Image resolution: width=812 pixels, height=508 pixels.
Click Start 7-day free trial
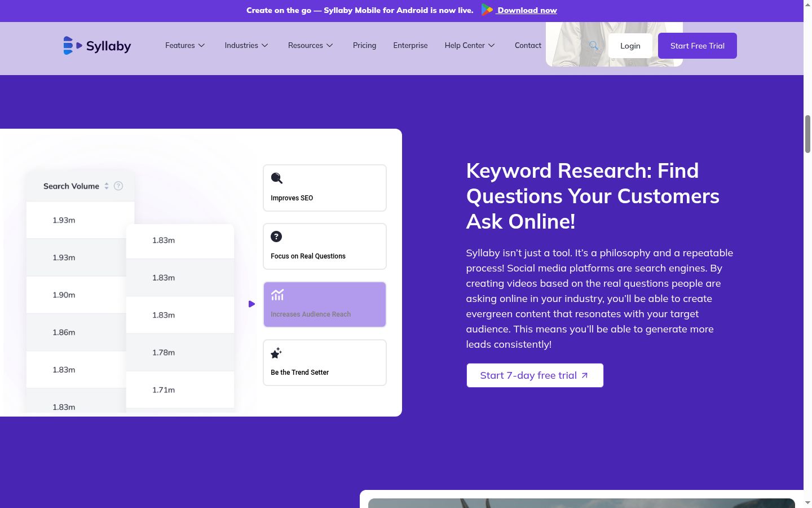535,375
